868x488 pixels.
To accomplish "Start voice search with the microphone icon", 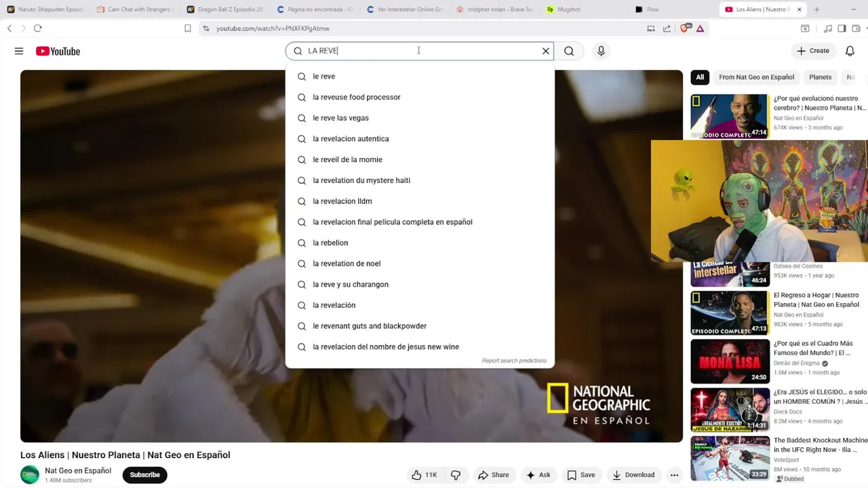I will 601,51.
